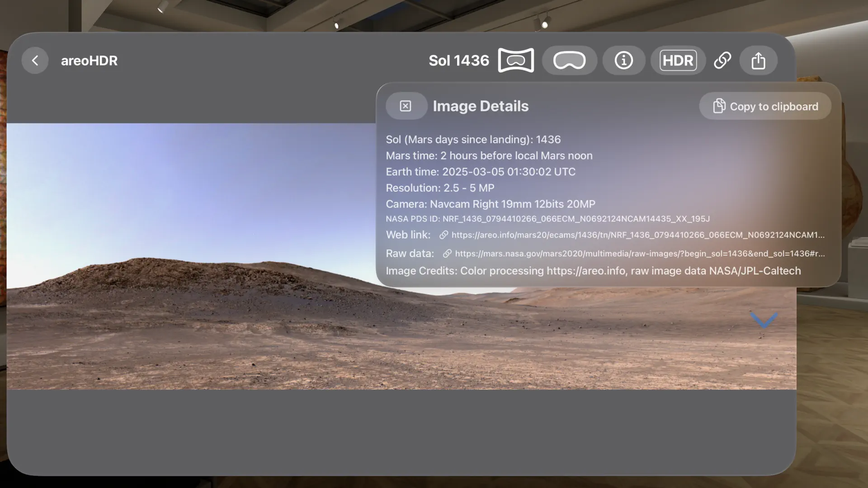Click the link icon next to Raw data
Image resolution: width=868 pixels, height=488 pixels.
click(x=448, y=253)
